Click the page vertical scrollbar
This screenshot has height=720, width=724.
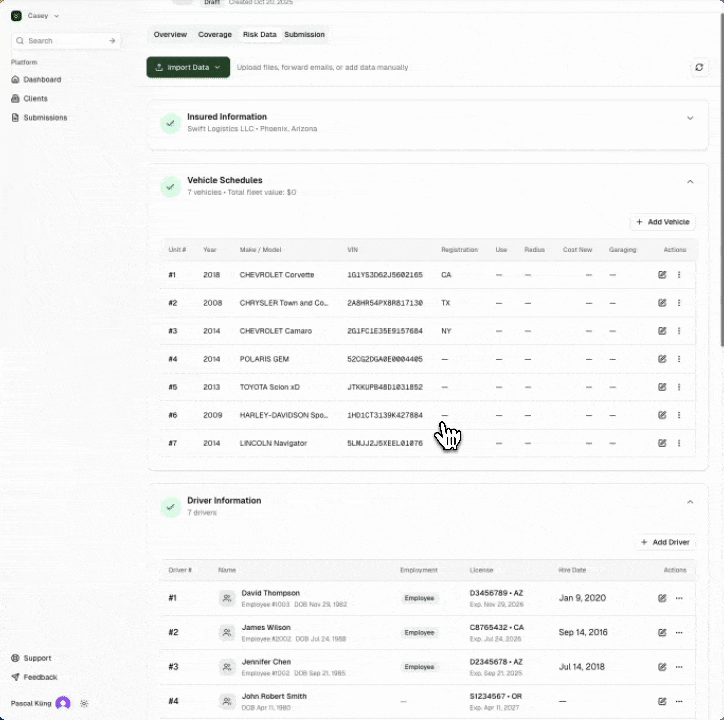point(719,200)
